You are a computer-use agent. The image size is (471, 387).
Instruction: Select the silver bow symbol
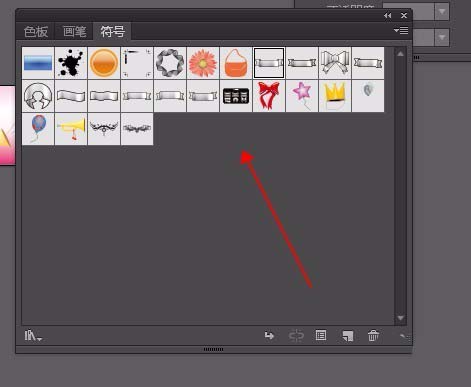coord(335,63)
